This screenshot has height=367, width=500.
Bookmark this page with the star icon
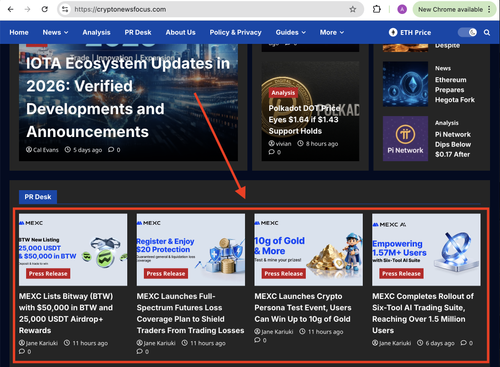pyautogui.click(x=353, y=9)
